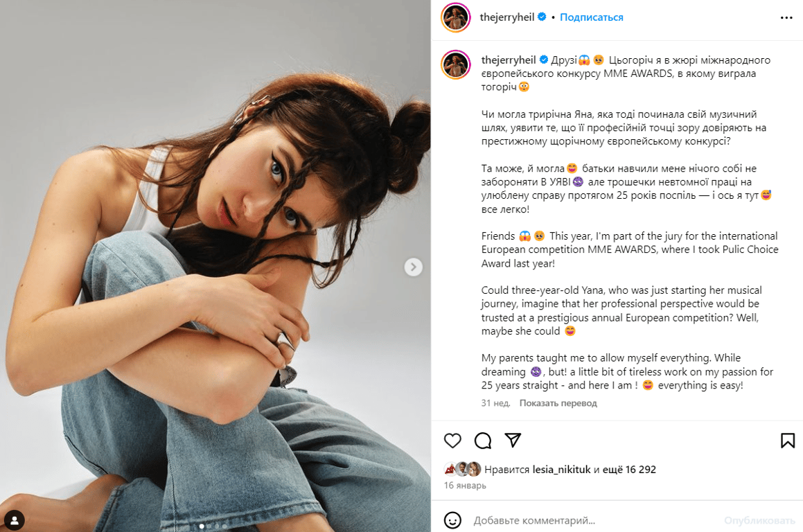Follow account via Подписаться link
This screenshot has height=532, width=803.
592,17
